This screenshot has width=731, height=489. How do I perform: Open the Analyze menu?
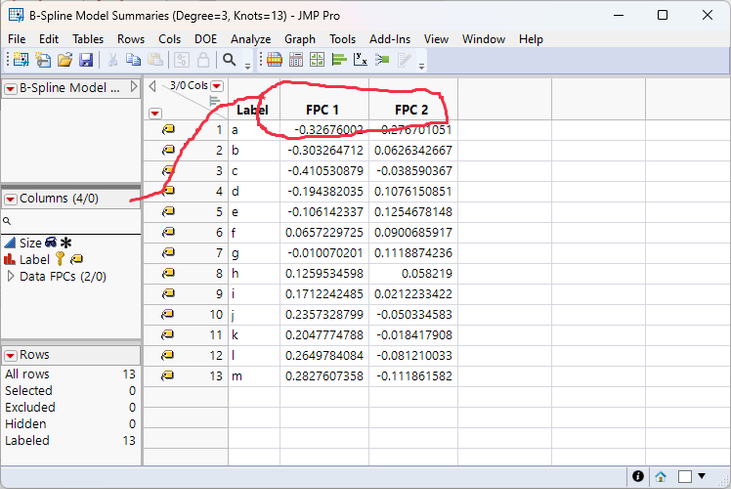pos(250,39)
